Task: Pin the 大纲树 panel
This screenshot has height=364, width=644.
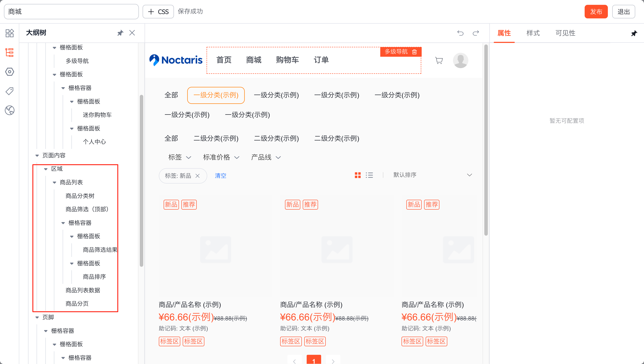Action: (x=120, y=33)
